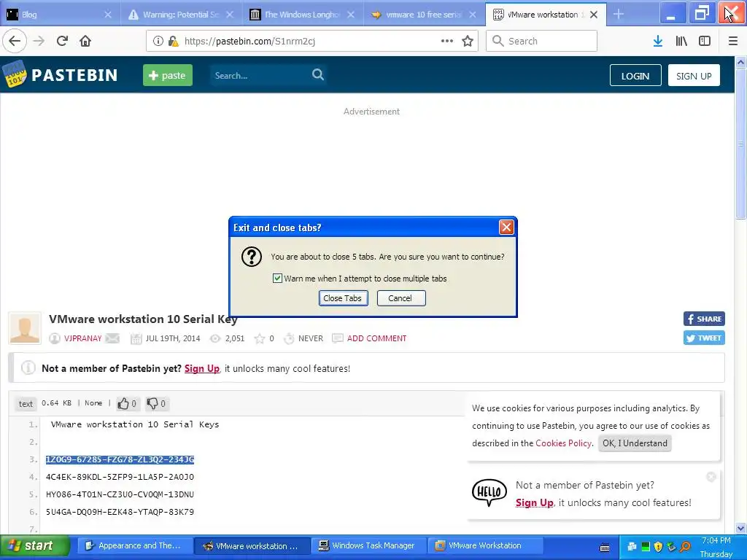Click the Firefox back arrow button
747x560 pixels.
click(15, 41)
